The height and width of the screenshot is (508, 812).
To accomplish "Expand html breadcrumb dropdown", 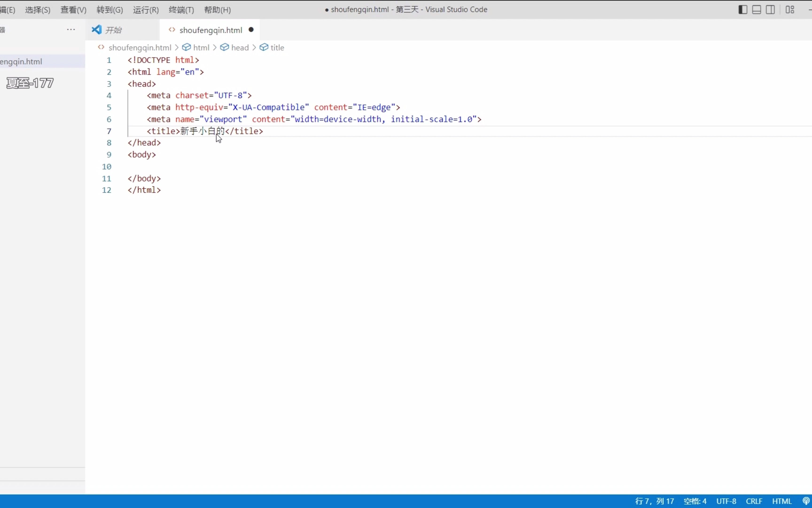I will (201, 48).
